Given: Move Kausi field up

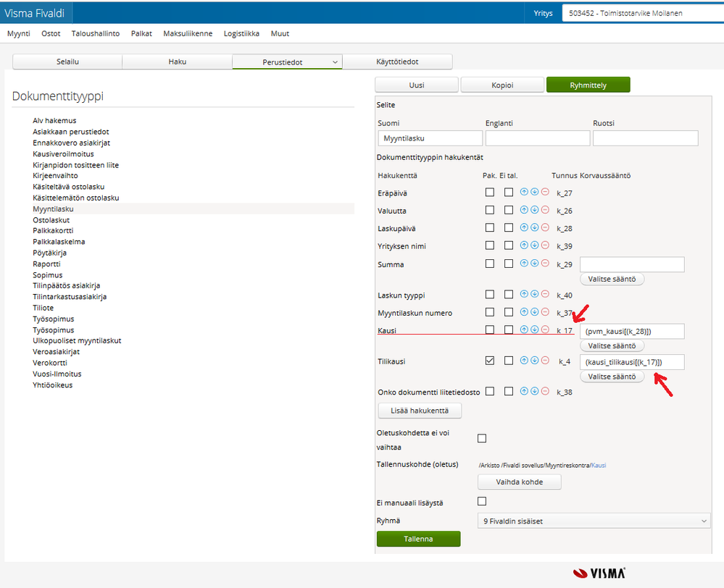Looking at the screenshot, I should 524,329.
